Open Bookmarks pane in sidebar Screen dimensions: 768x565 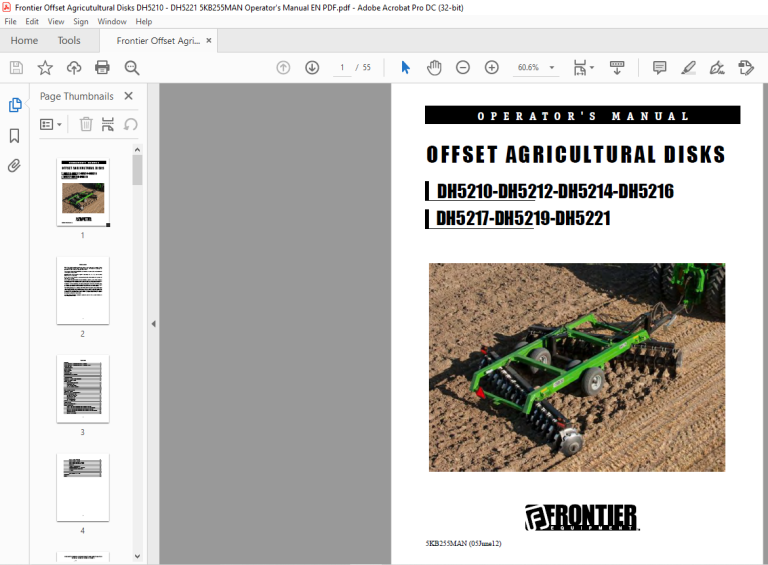15,136
